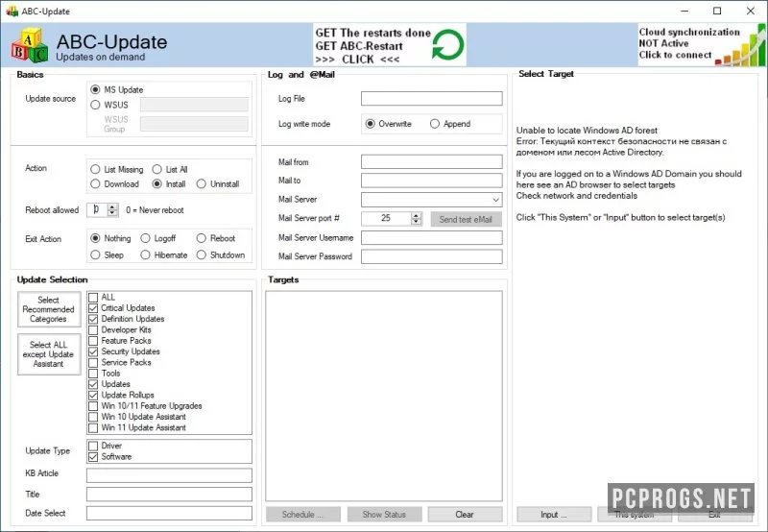This screenshot has height=532, width=768.
Task: Click the Send test eMail button
Action: (467, 219)
